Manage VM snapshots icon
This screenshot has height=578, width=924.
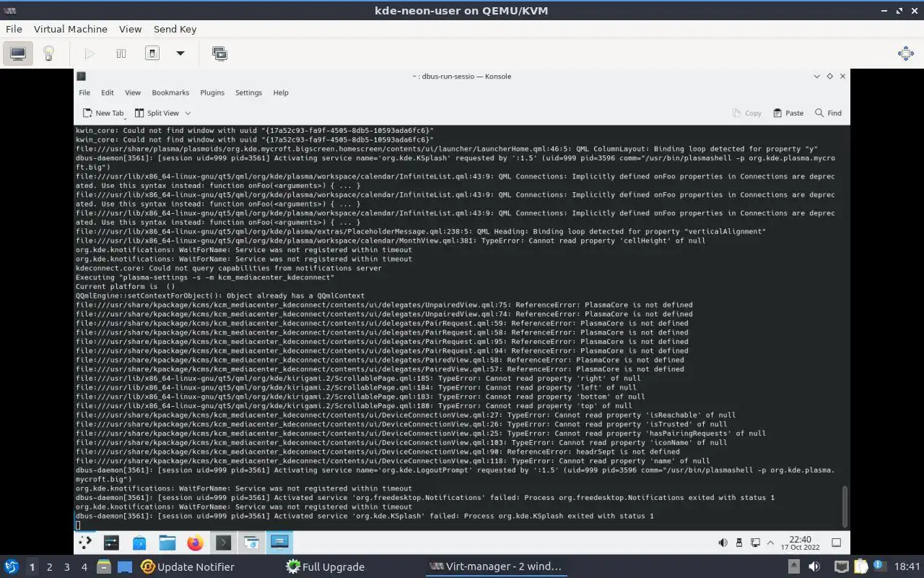click(x=219, y=53)
